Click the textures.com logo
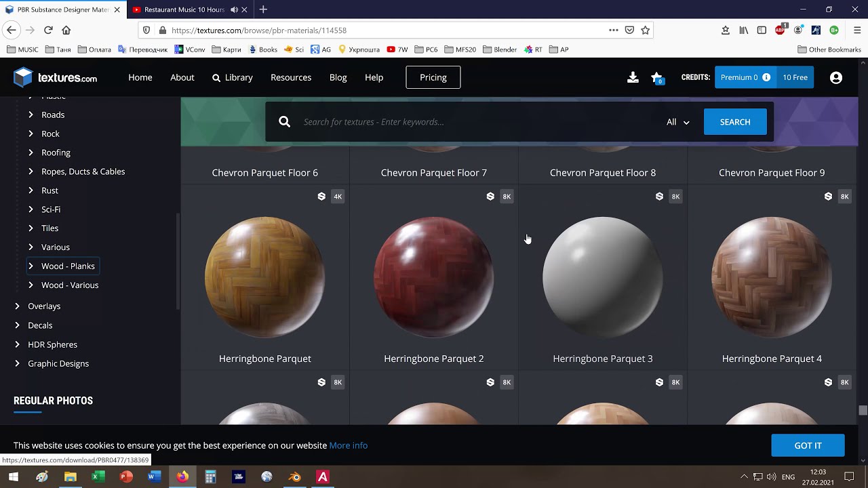 (56, 77)
